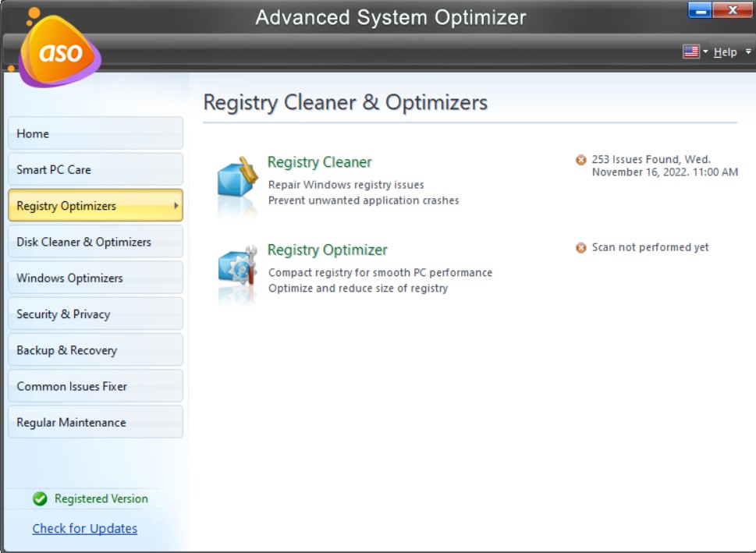Image resolution: width=756 pixels, height=553 pixels.
Task: Open the Backup & Recovery tools
Action: [x=95, y=349]
